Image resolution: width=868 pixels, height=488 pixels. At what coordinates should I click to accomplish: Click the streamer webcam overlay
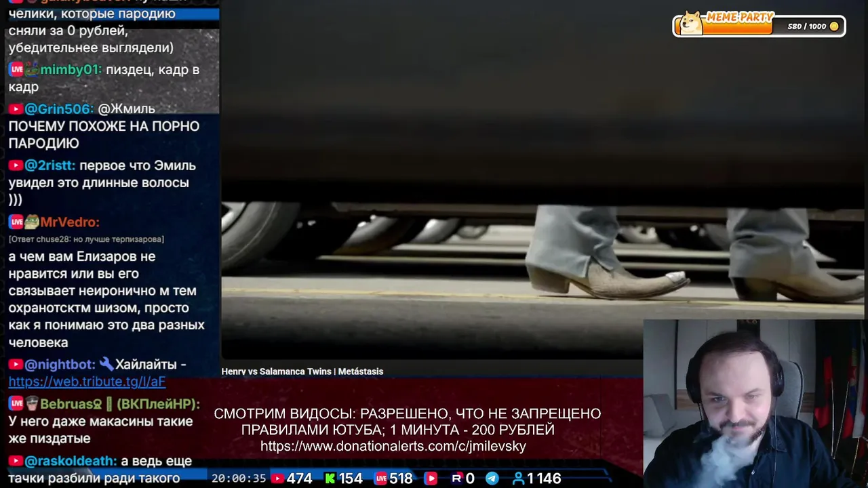click(755, 403)
